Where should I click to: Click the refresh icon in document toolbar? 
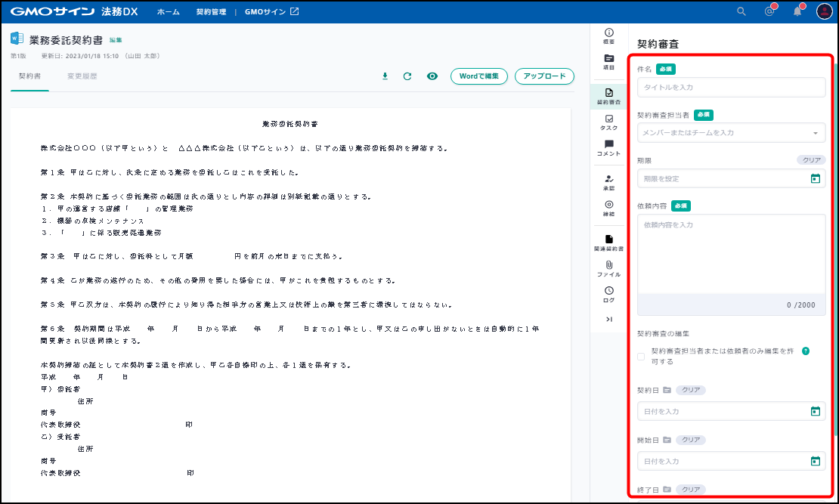click(407, 76)
